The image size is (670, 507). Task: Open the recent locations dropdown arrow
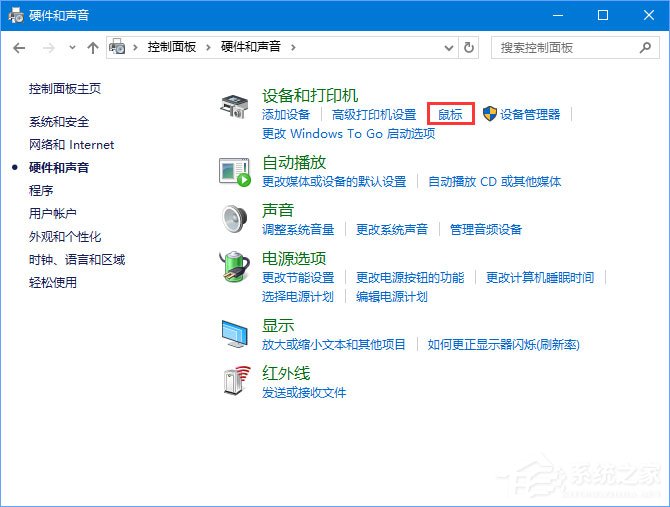pos(73,47)
